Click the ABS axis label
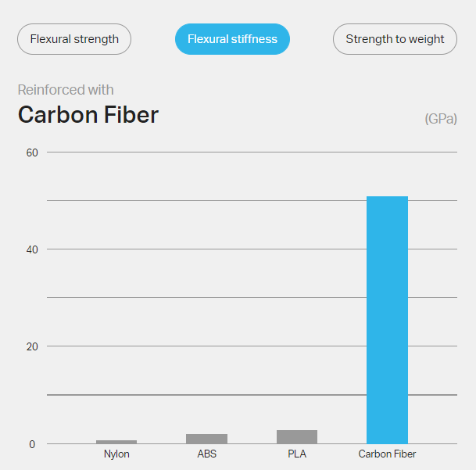Screen dimensions: 476x470 [x=206, y=454]
